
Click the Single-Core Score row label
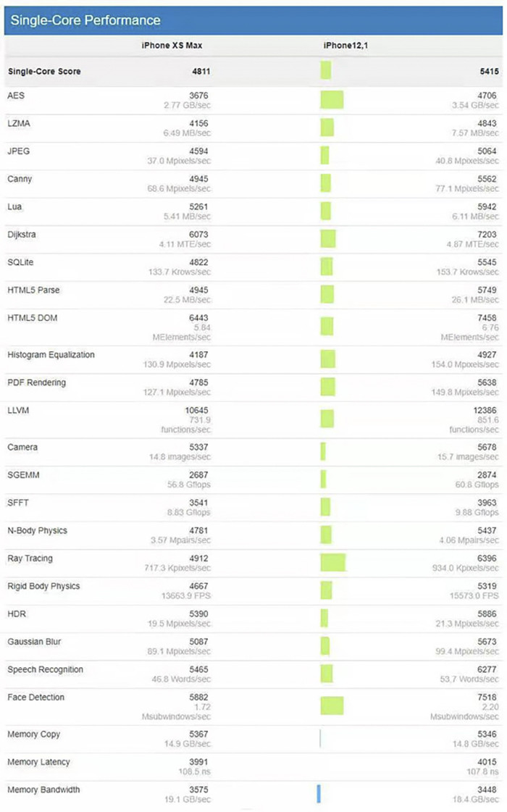44,72
